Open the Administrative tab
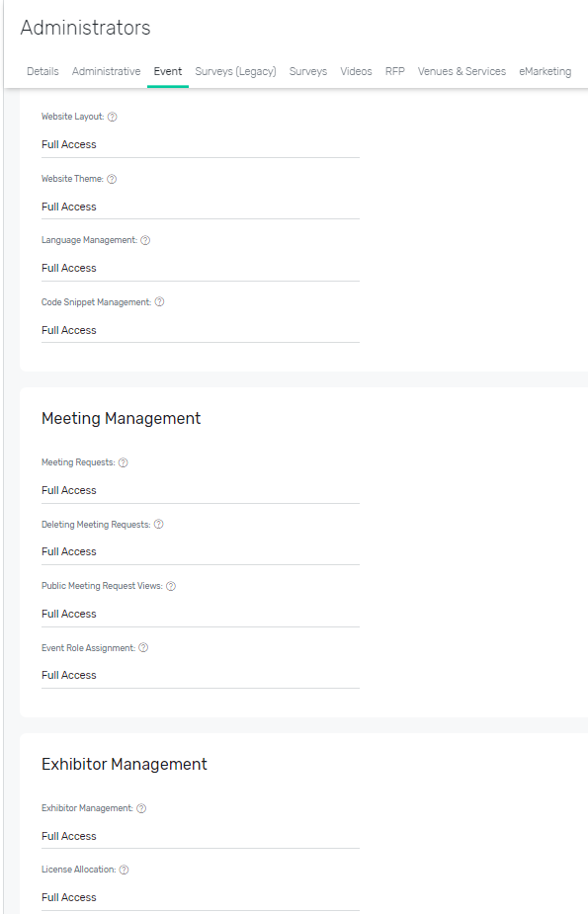Viewport: 588px width, 914px height. (106, 72)
